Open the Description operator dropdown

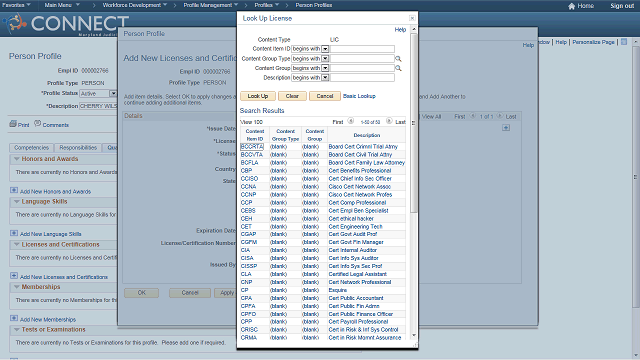325,78
